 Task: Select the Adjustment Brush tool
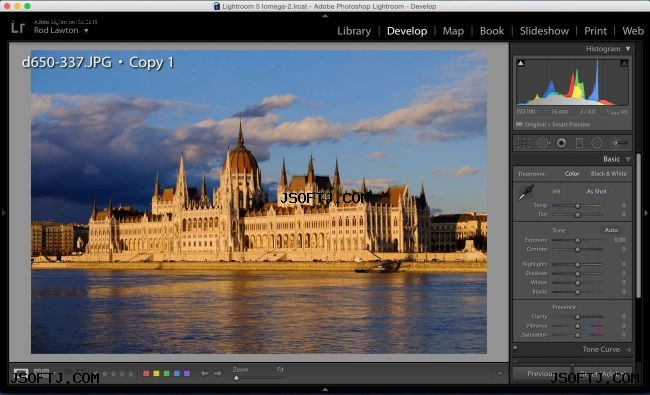coord(619,143)
